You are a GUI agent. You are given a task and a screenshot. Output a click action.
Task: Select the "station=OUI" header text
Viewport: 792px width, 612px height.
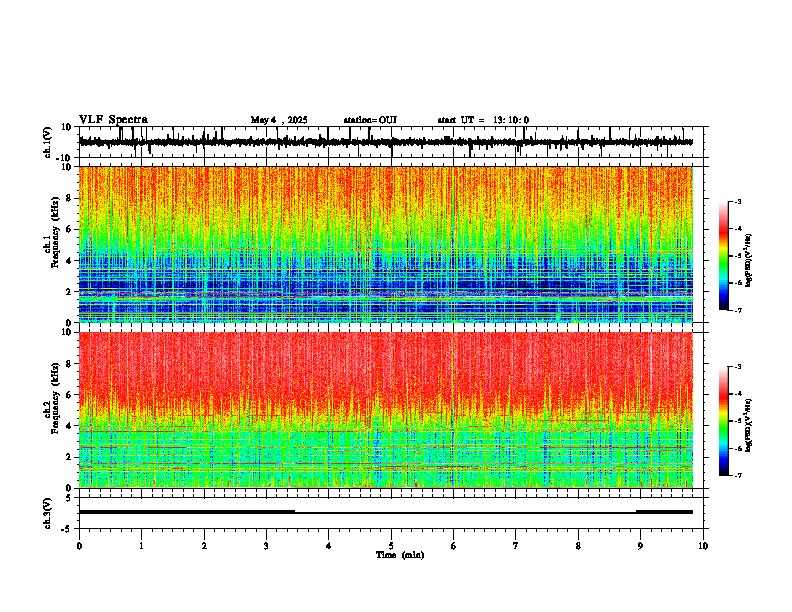click(370, 120)
